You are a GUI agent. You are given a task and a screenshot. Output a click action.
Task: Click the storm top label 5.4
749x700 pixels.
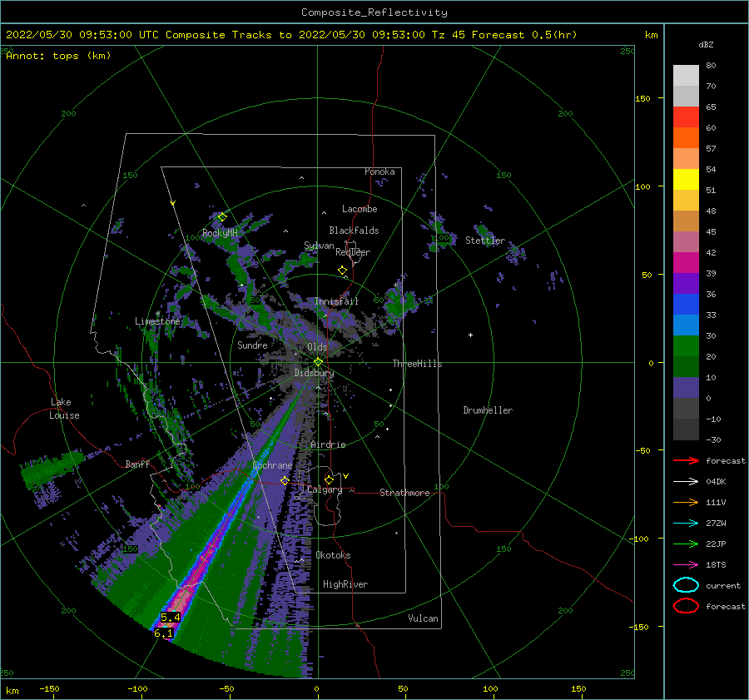[x=171, y=618]
